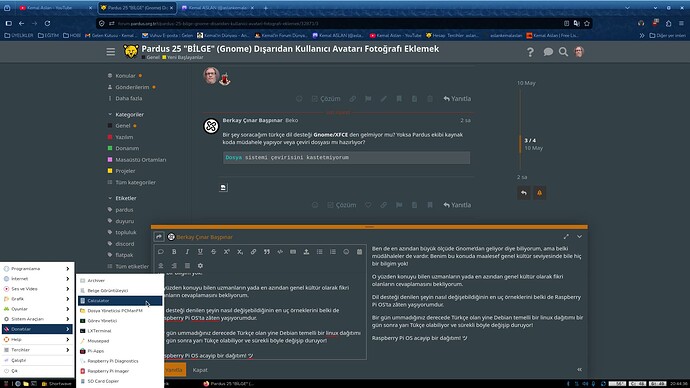The image size is (690, 388).
Task: Click the orange notification bell beside the timeline
Action: click(x=540, y=193)
